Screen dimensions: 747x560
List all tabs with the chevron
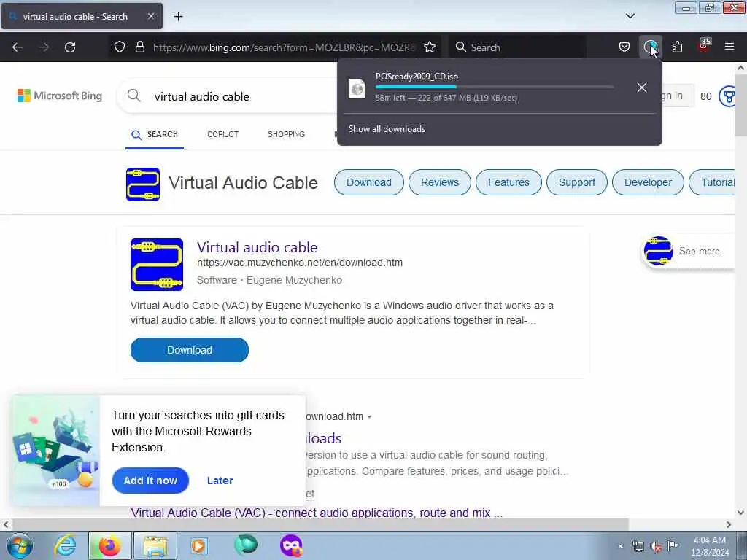pyautogui.click(x=630, y=16)
